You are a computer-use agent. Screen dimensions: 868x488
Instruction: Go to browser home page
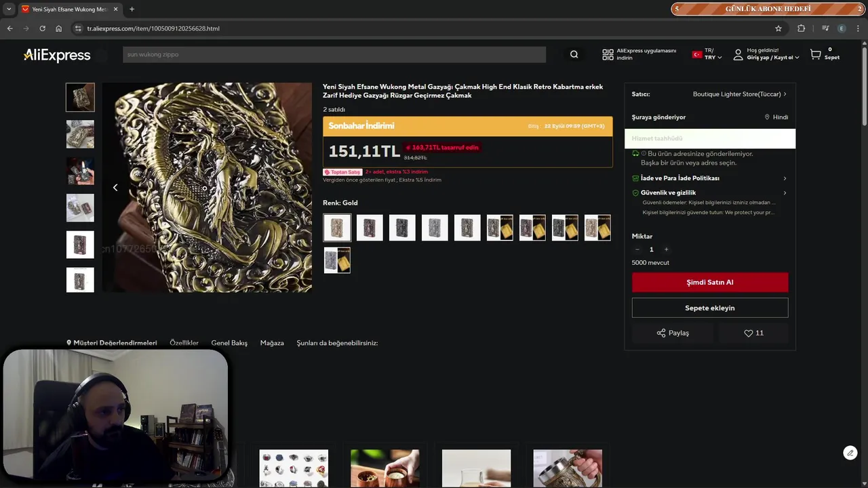pos(59,28)
